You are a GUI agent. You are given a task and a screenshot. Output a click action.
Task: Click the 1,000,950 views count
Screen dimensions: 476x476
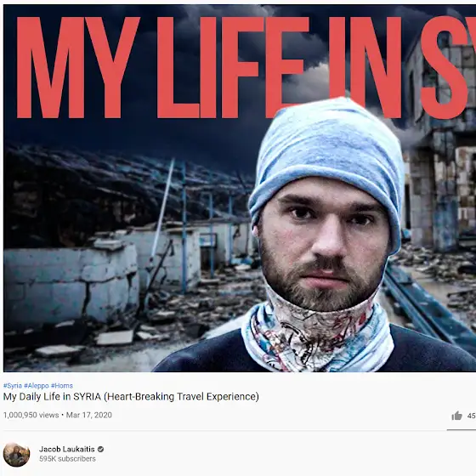click(31, 415)
